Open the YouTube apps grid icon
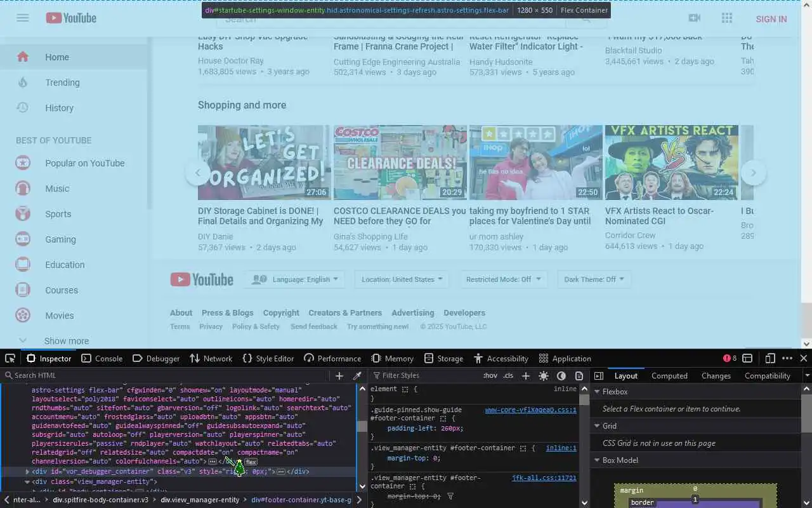 click(x=727, y=18)
